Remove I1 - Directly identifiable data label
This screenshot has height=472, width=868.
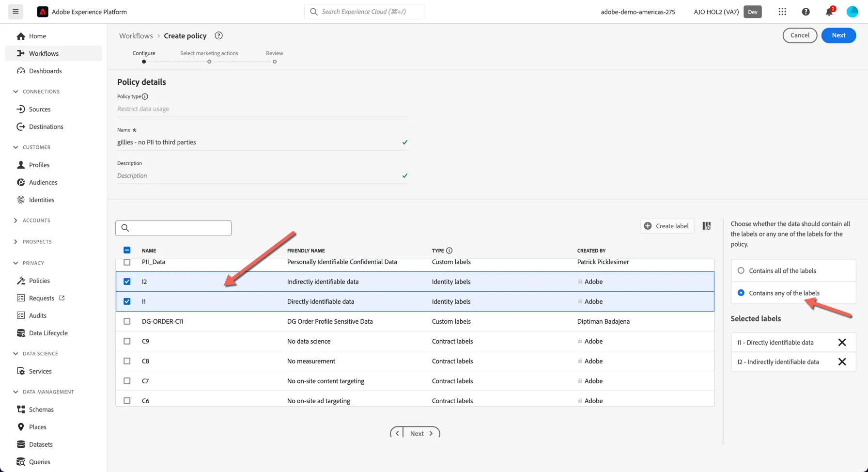[x=842, y=342]
